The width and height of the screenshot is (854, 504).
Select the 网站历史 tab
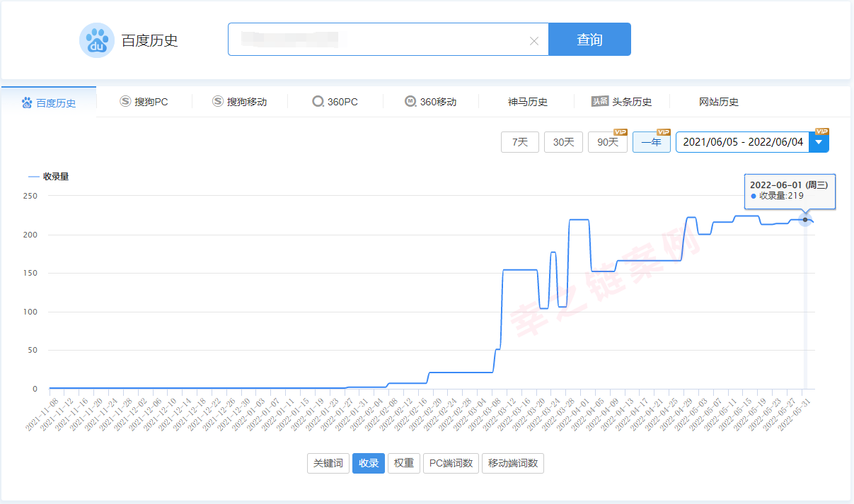pos(718,102)
